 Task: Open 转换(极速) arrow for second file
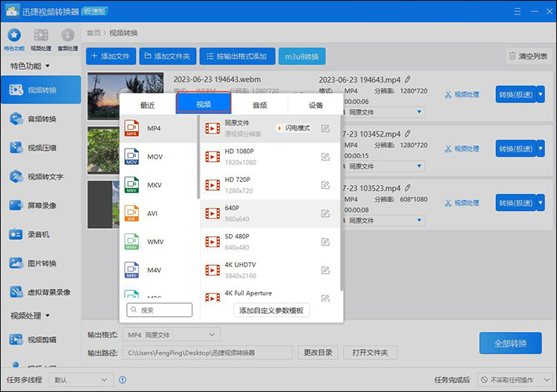(541, 148)
